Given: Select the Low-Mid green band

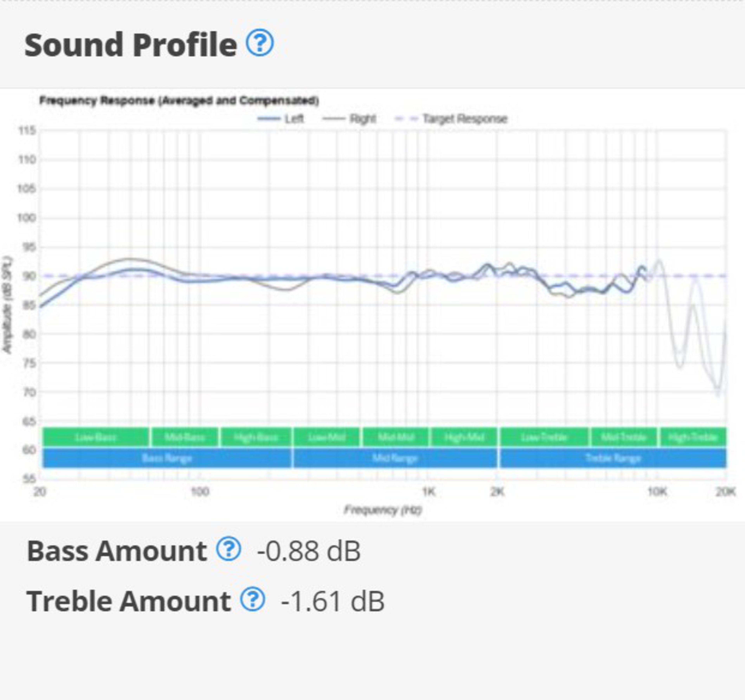Looking at the screenshot, I should point(326,437).
